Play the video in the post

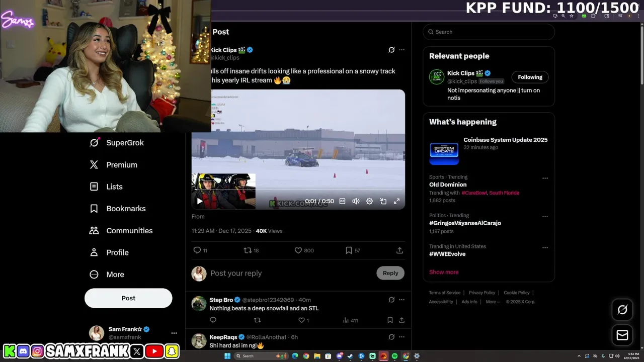click(x=200, y=201)
